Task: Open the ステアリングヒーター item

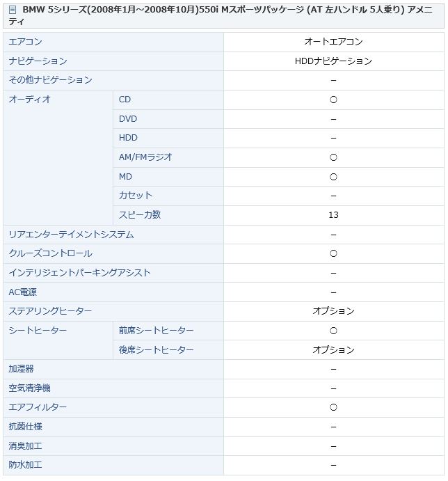Action: [50, 311]
